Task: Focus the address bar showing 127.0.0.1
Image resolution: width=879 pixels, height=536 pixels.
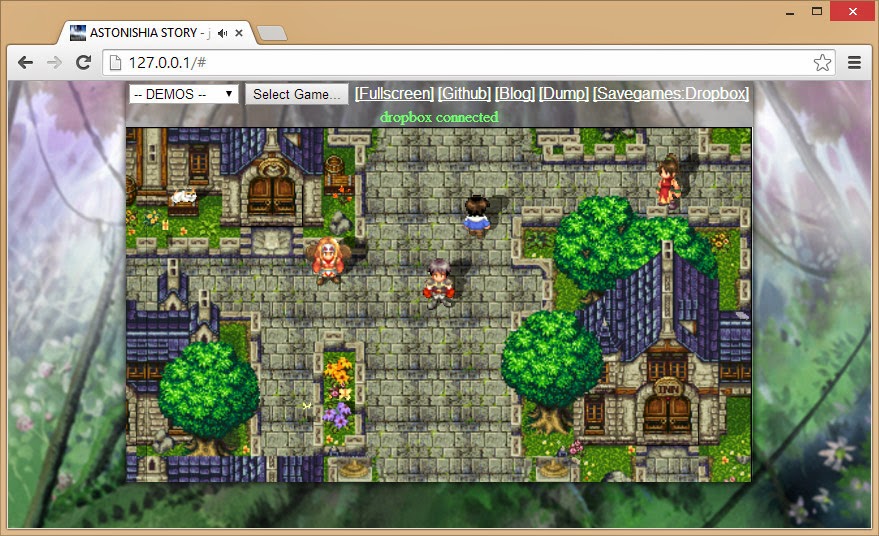Action: (450, 63)
